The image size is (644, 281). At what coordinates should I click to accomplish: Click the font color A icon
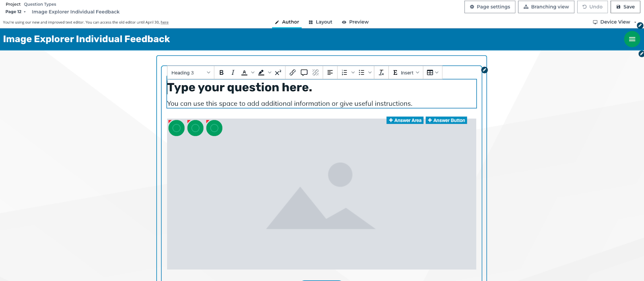(x=244, y=73)
